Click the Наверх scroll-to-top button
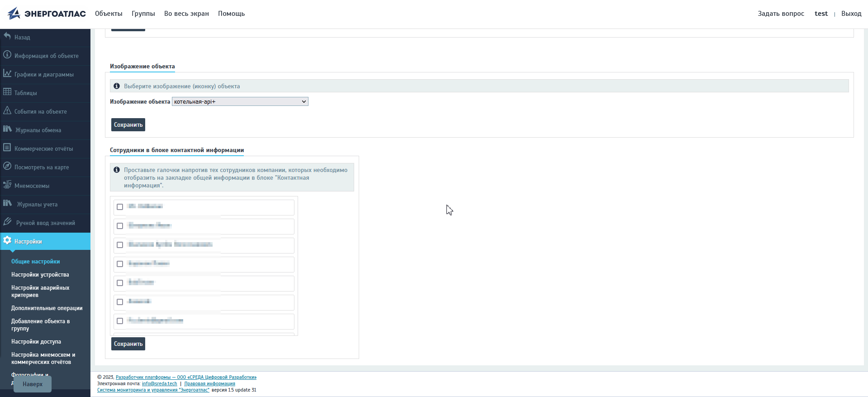 (x=33, y=384)
